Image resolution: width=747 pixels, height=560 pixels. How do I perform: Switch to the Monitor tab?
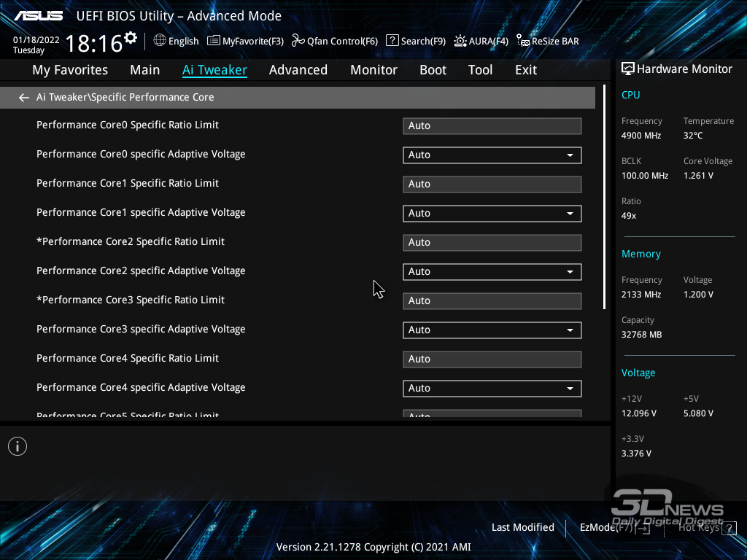point(374,70)
